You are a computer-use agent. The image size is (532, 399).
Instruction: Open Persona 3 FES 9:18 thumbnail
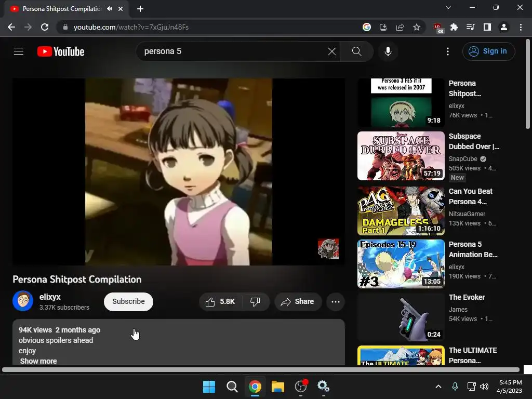click(401, 103)
